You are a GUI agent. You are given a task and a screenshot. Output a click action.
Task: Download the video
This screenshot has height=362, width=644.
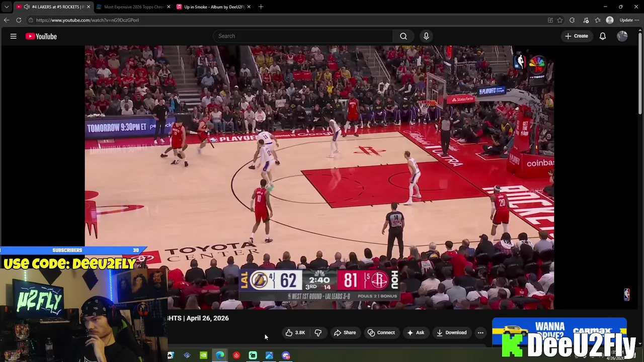coord(451,333)
